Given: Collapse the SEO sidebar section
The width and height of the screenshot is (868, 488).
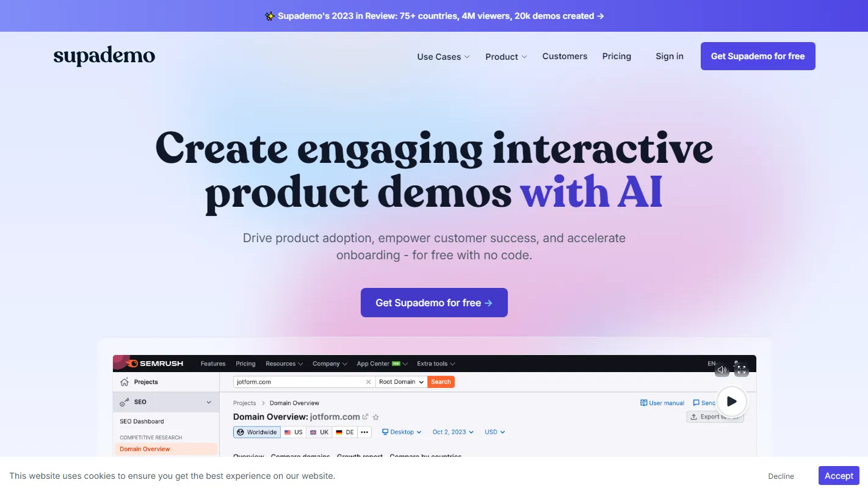Looking at the screenshot, I should coord(209,402).
